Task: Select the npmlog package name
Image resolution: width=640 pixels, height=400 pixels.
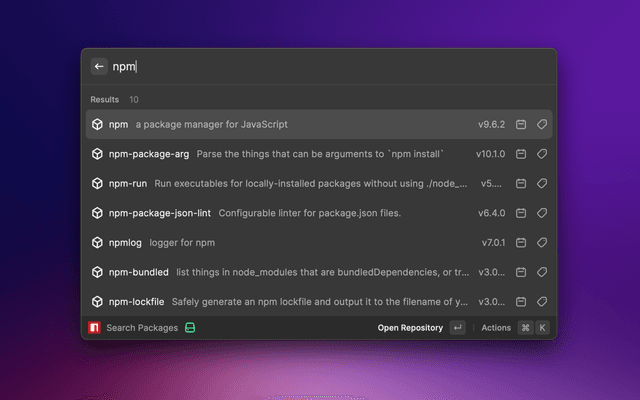Action: click(125, 243)
